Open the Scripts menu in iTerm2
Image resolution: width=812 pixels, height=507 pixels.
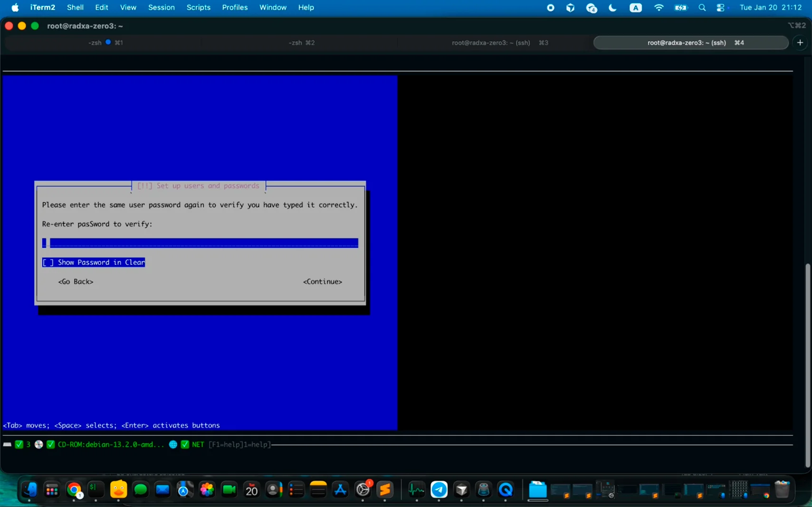(198, 7)
